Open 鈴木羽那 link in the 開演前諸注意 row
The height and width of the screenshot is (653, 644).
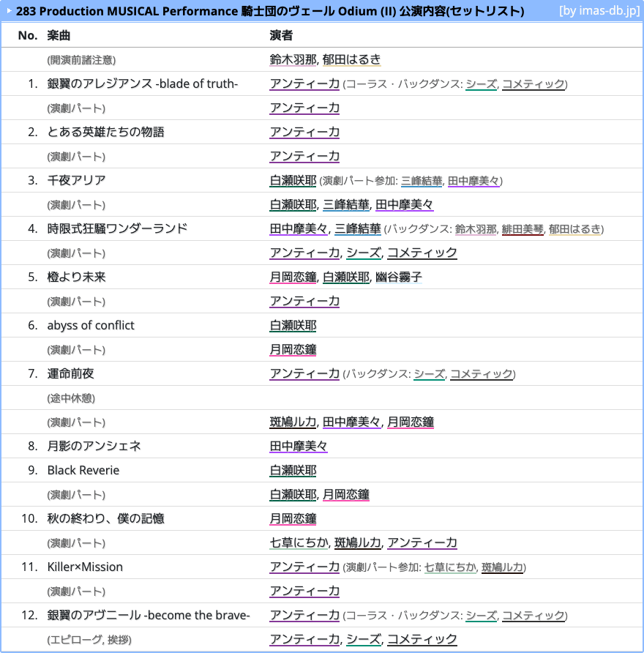(x=293, y=59)
